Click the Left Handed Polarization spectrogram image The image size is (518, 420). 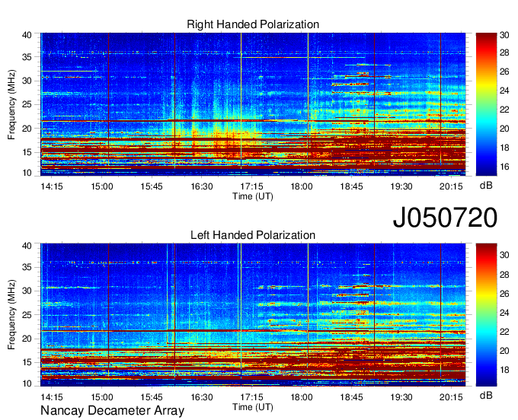(x=253, y=315)
